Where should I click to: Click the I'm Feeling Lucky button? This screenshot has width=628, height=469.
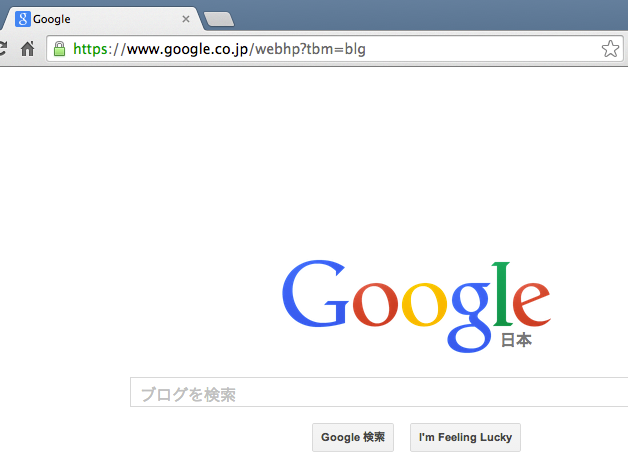(465, 437)
